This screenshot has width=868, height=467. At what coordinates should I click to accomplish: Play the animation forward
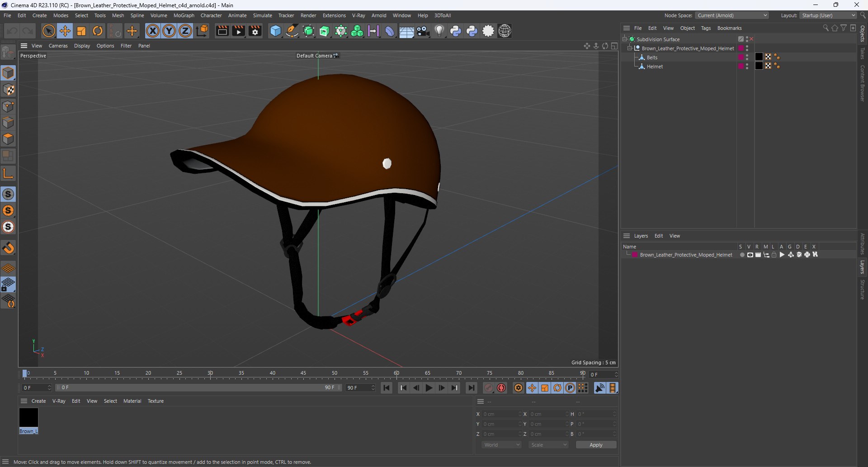tap(429, 388)
